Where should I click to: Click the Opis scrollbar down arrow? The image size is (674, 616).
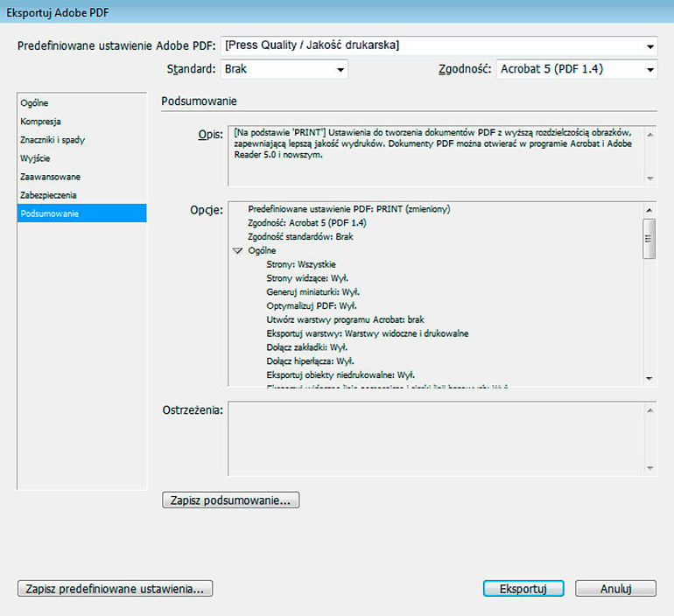click(649, 178)
